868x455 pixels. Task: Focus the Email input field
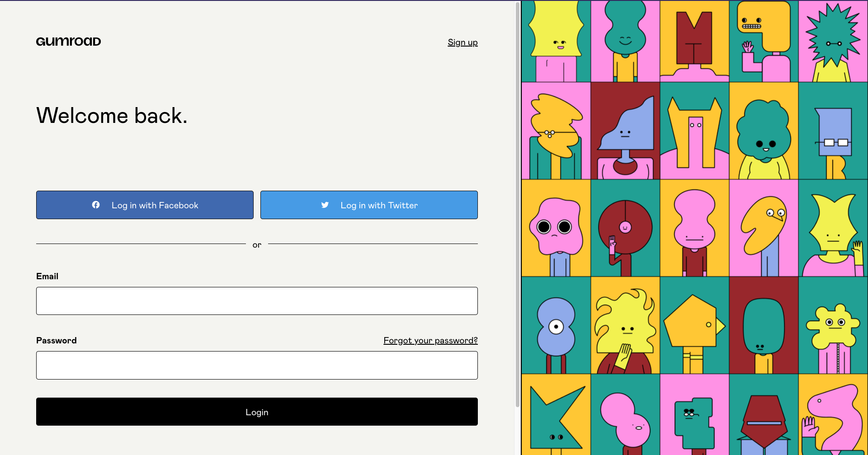(x=257, y=301)
